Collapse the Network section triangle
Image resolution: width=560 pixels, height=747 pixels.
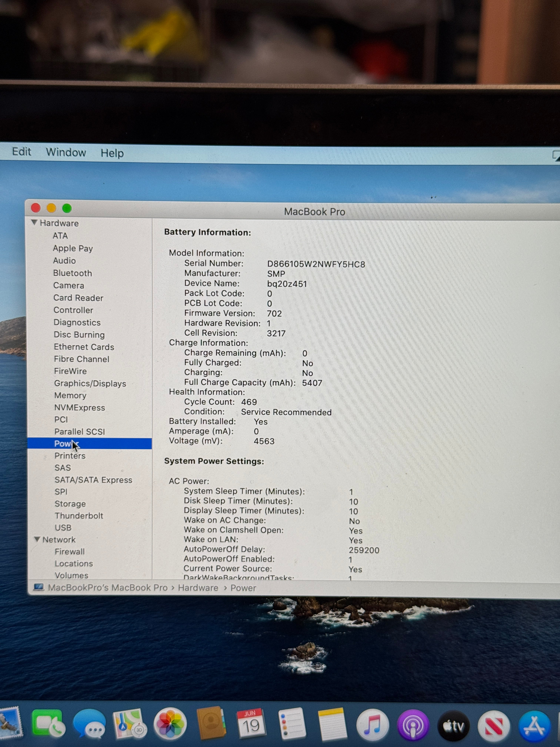37,539
